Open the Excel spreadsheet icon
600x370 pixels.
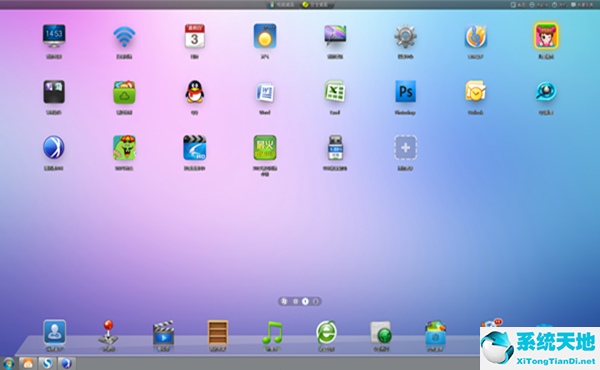(x=335, y=91)
